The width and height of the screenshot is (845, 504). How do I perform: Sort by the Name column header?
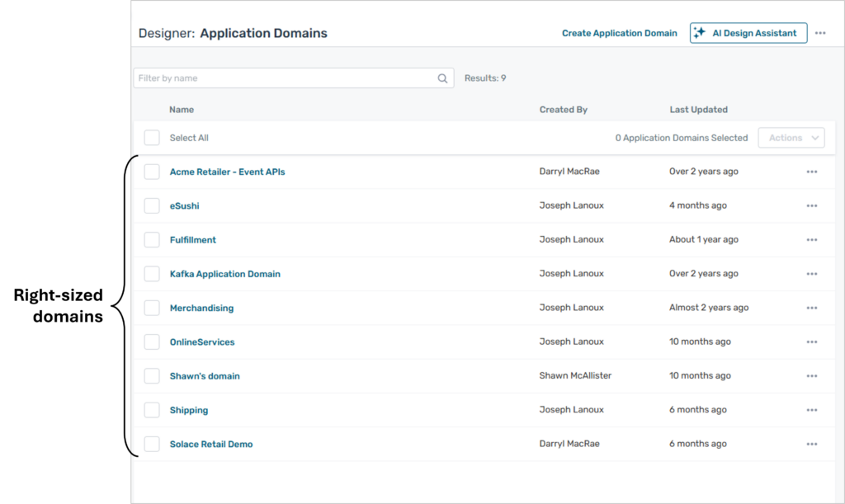click(x=182, y=110)
